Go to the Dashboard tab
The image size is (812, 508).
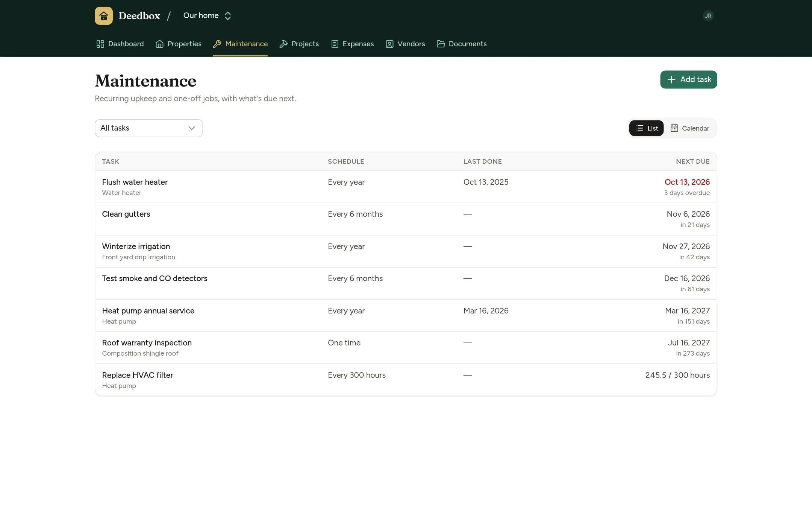[120, 44]
